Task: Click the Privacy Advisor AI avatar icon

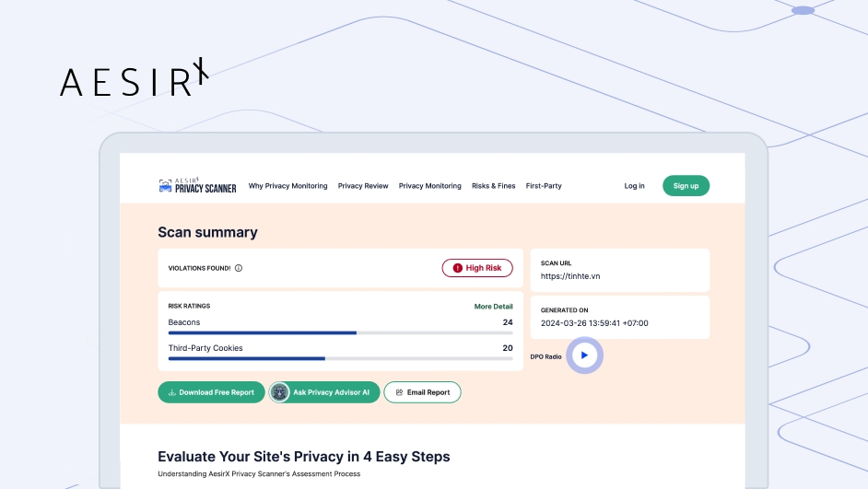Action: (x=280, y=392)
